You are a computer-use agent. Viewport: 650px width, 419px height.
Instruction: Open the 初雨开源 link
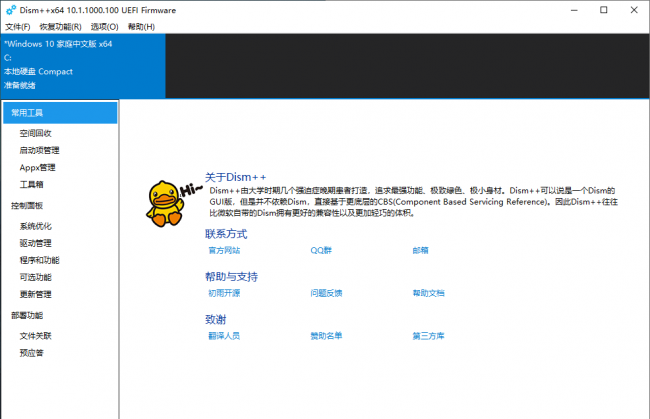click(224, 293)
